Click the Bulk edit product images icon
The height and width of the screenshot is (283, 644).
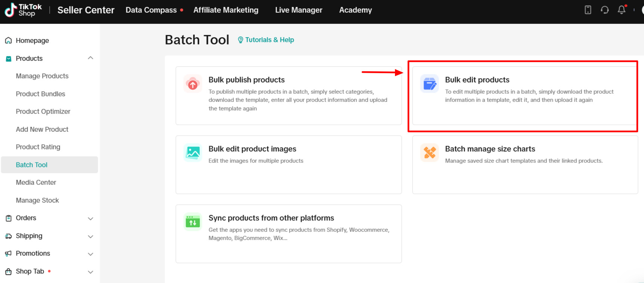coord(193,152)
